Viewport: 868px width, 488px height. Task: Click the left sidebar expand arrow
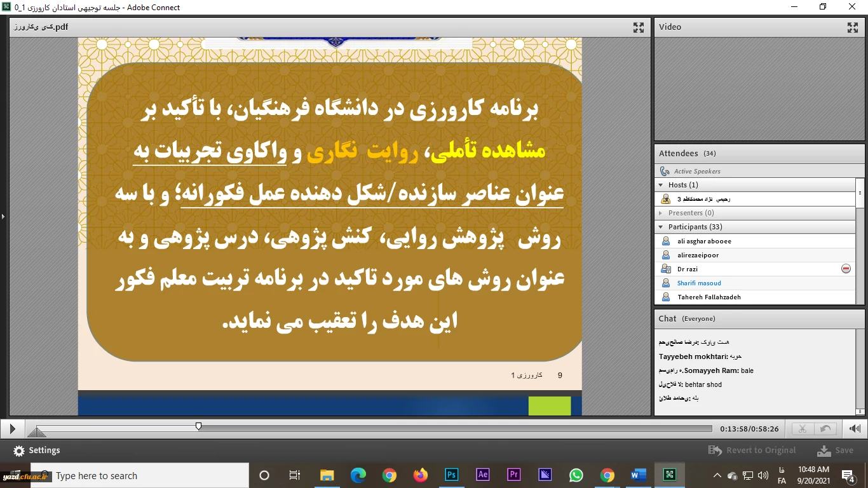(3, 217)
